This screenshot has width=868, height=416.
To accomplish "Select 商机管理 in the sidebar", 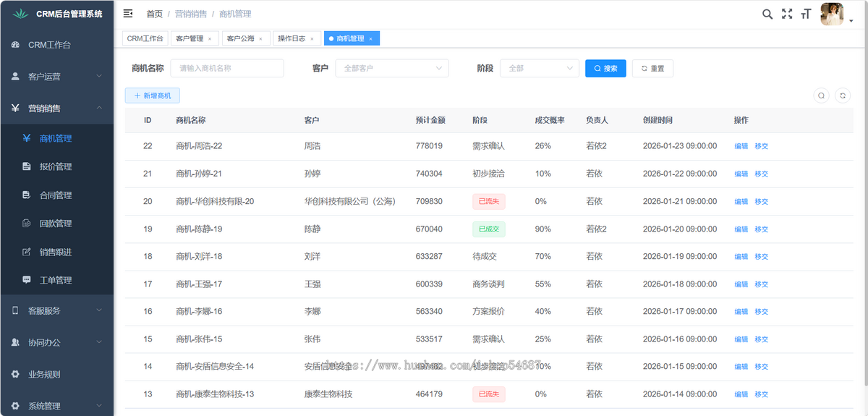I will tap(56, 138).
